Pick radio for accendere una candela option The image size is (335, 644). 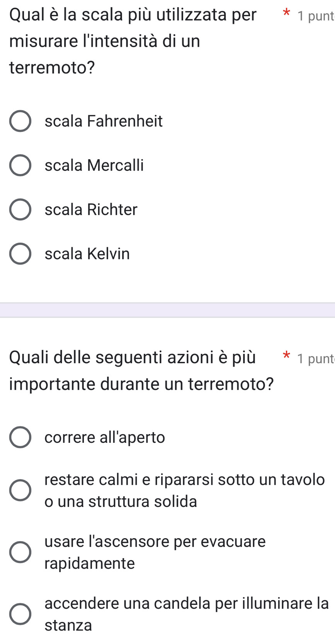pyautogui.click(x=20, y=614)
